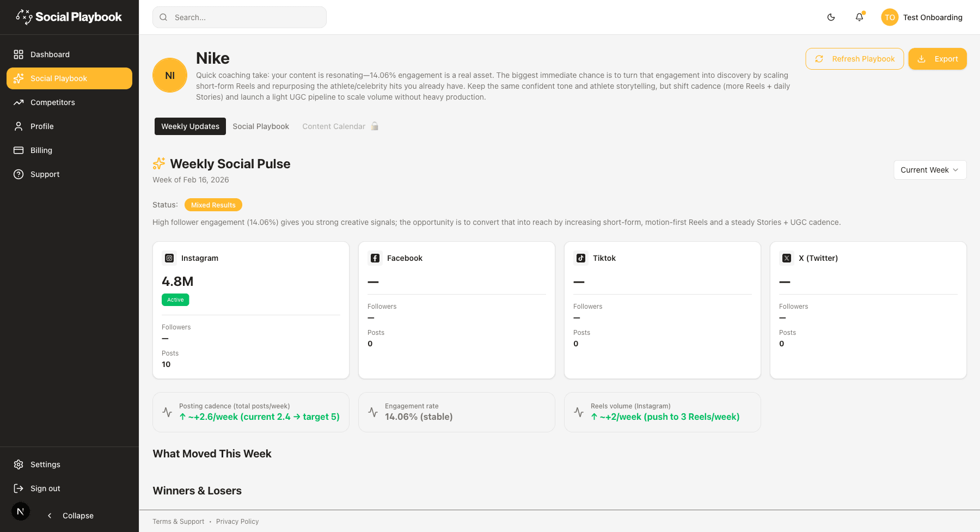
Task: Focus the Search input field
Action: point(240,17)
